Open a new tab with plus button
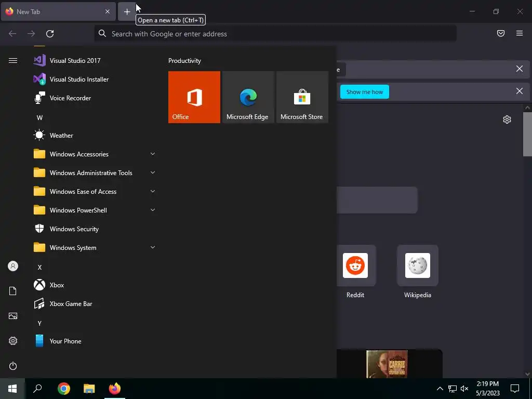This screenshot has height=399, width=532. pyautogui.click(x=127, y=12)
